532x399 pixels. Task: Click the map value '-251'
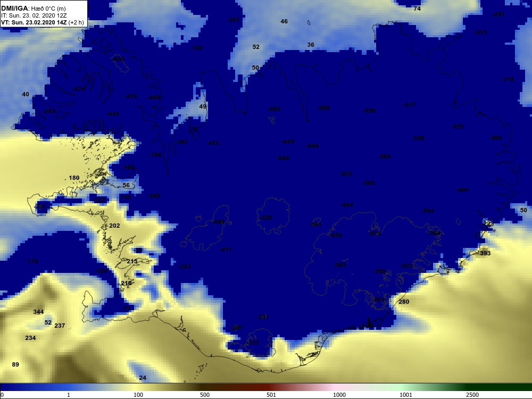click(x=498, y=14)
